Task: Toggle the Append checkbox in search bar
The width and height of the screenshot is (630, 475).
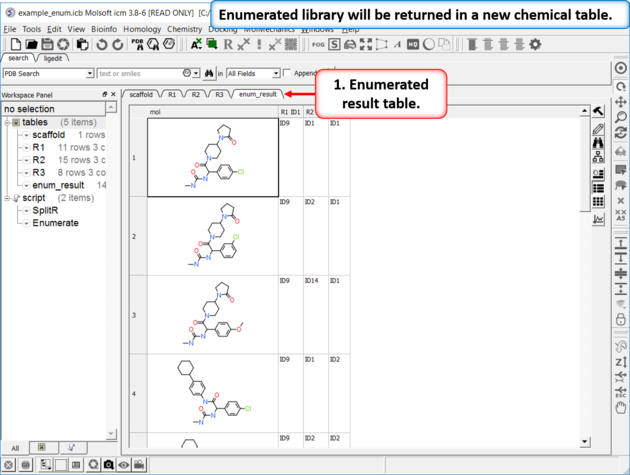Action: coord(288,73)
